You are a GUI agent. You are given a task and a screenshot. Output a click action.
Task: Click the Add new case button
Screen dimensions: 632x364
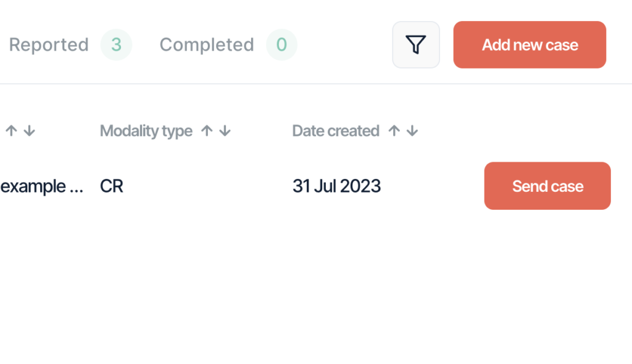point(530,45)
